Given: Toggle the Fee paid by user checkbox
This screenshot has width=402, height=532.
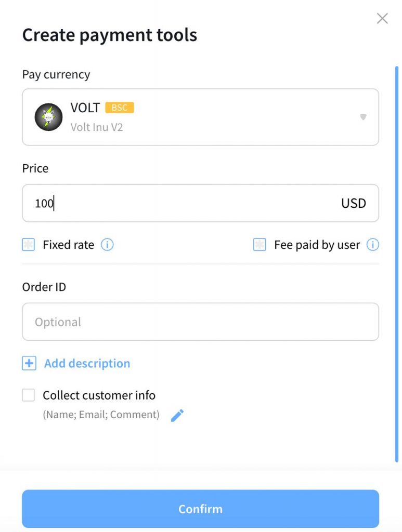Looking at the screenshot, I should tap(260, 245).
